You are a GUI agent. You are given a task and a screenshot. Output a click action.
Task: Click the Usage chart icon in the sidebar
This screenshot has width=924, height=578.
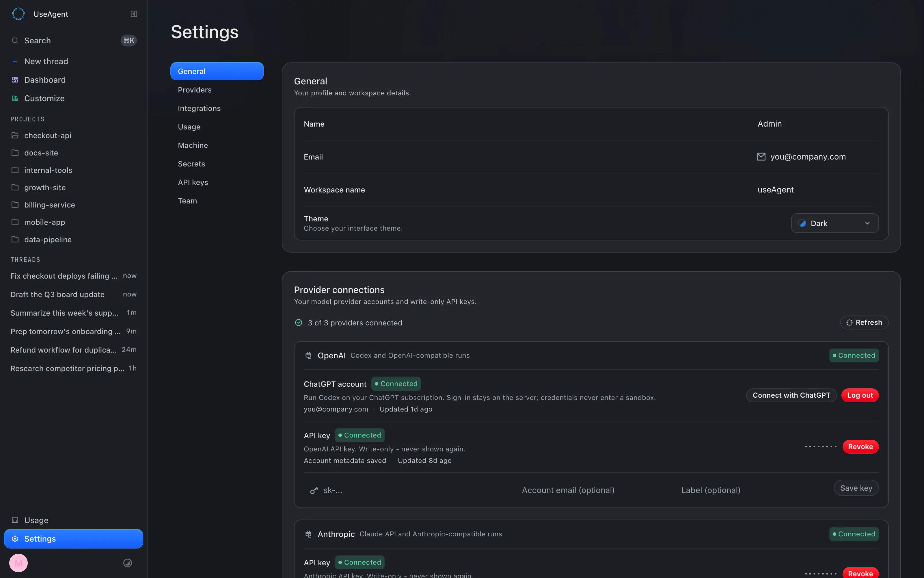[15, 520]
